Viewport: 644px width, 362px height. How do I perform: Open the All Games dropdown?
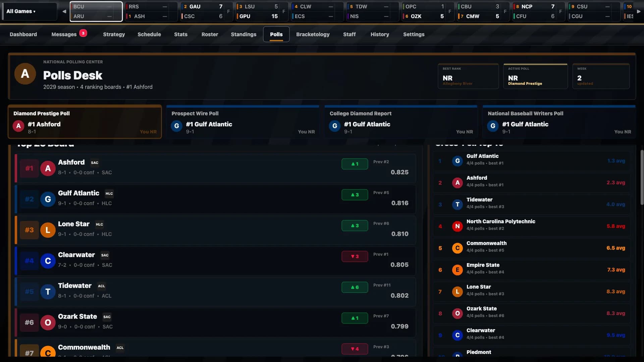30,11
